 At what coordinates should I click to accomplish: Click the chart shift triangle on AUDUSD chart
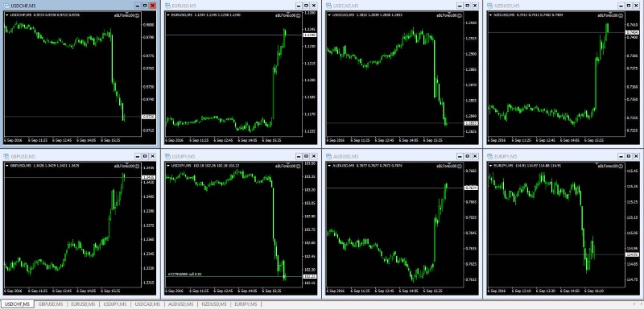[x=449, y=163]
